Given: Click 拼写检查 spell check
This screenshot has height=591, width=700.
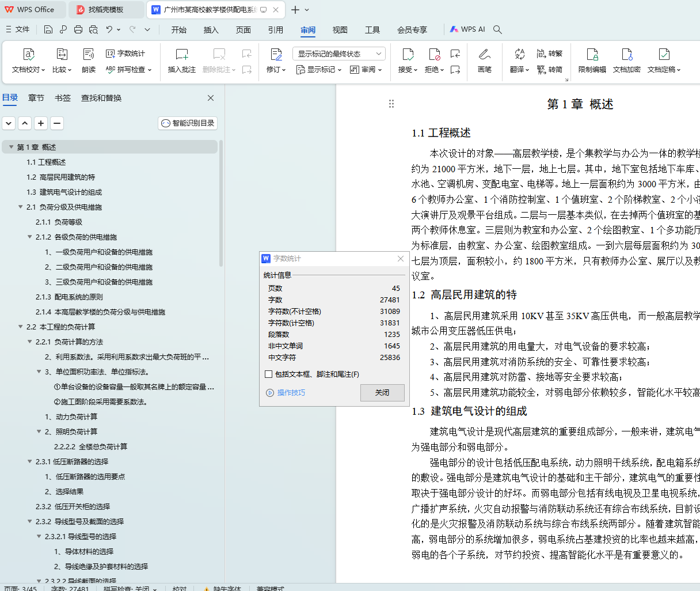Looking at the screenshot, I should pyautogui.click(x=128, y=69).
